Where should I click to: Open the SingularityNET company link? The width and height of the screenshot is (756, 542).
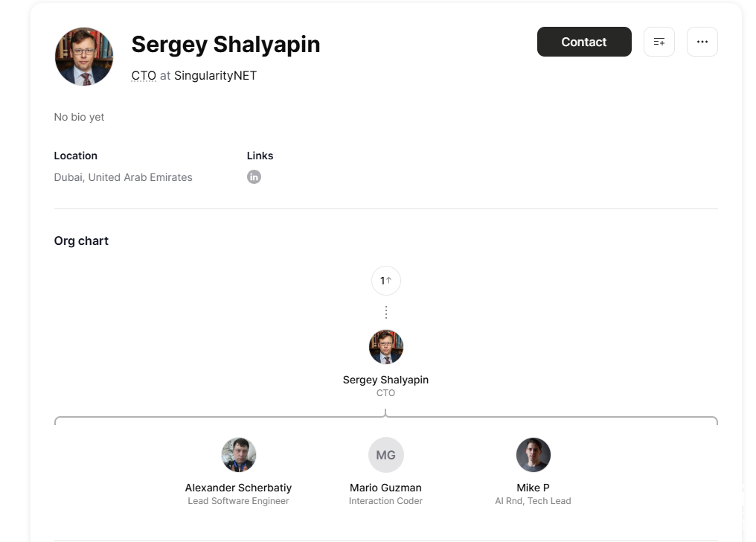click(215, 75)
